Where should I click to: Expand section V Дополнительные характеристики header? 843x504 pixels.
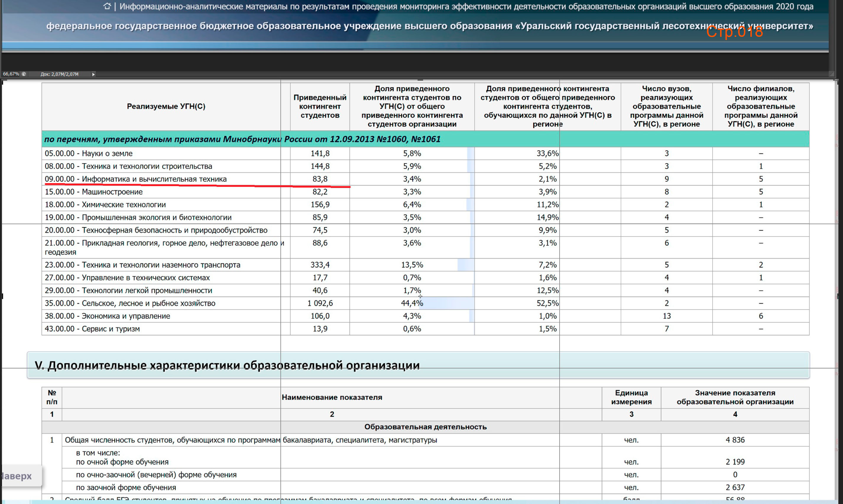tap(227, 365)
